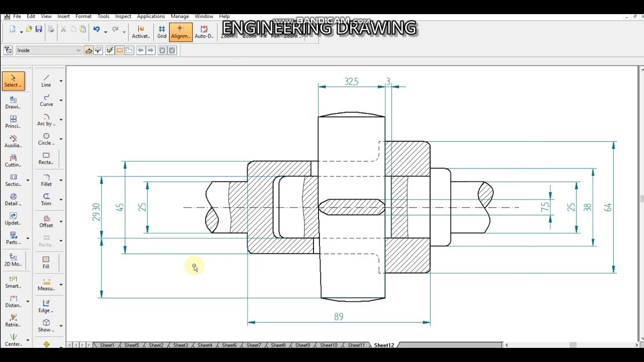Select the Center Line tool
Viewport: 644px width, 362px height.
pyautogui.click(x=13, y=340)
